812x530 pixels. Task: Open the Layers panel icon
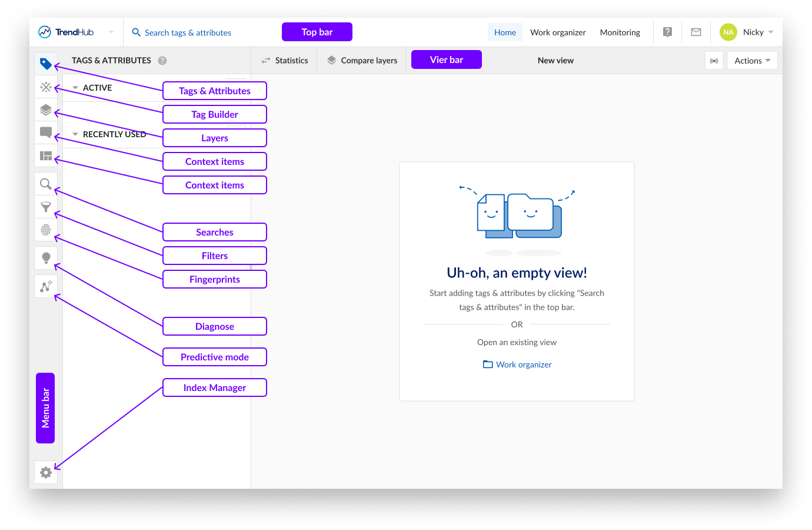(x=46, y=110)
